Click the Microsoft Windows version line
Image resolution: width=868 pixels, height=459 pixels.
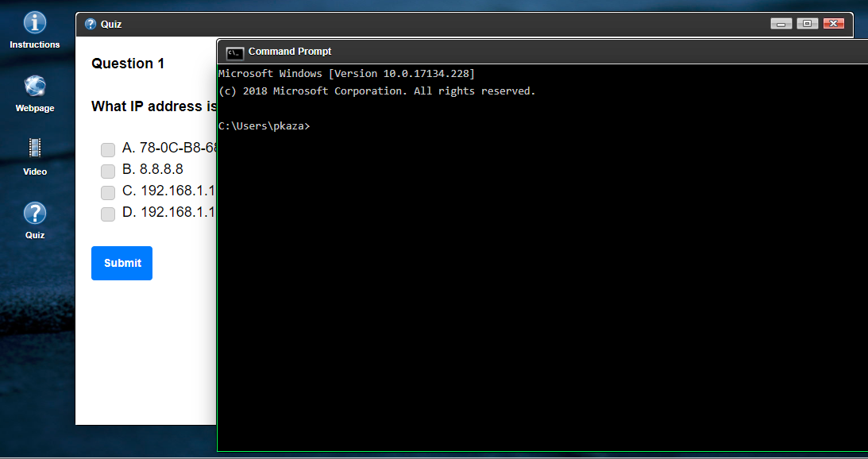point(346,74)
